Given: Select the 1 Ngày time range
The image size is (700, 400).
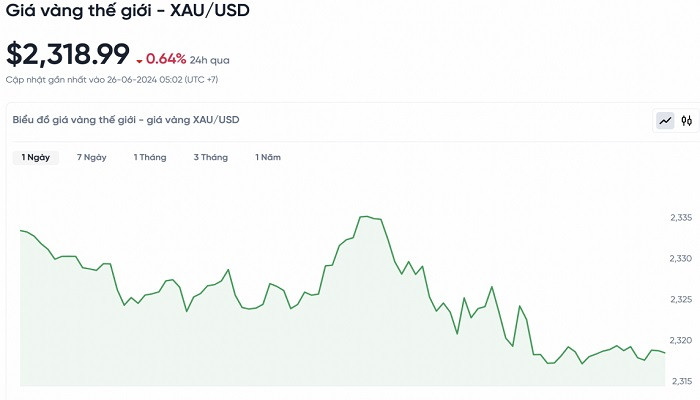Looking at the screenshot, I should coord(36,157).
